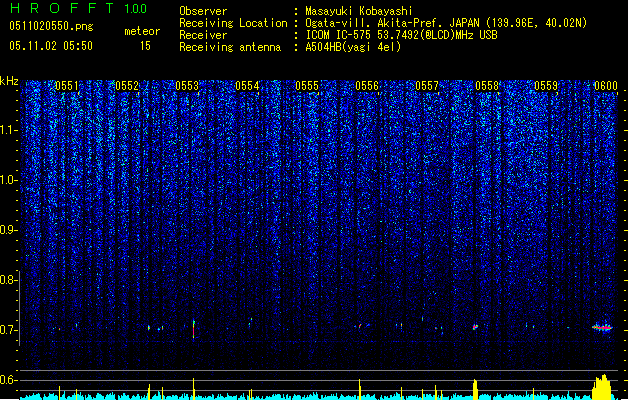Click the Receiving Location label

(x=233, y=23)
